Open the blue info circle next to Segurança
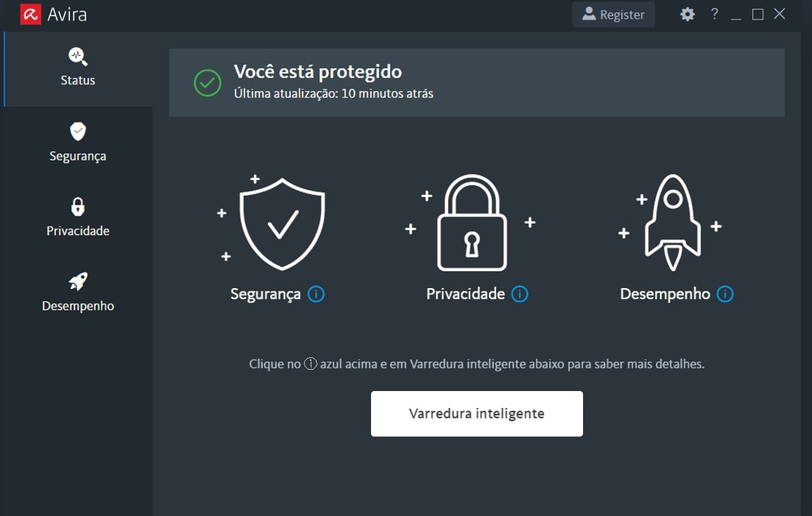Image resolution: width=812 pixels, height=516 pixels. click(317, 295)
